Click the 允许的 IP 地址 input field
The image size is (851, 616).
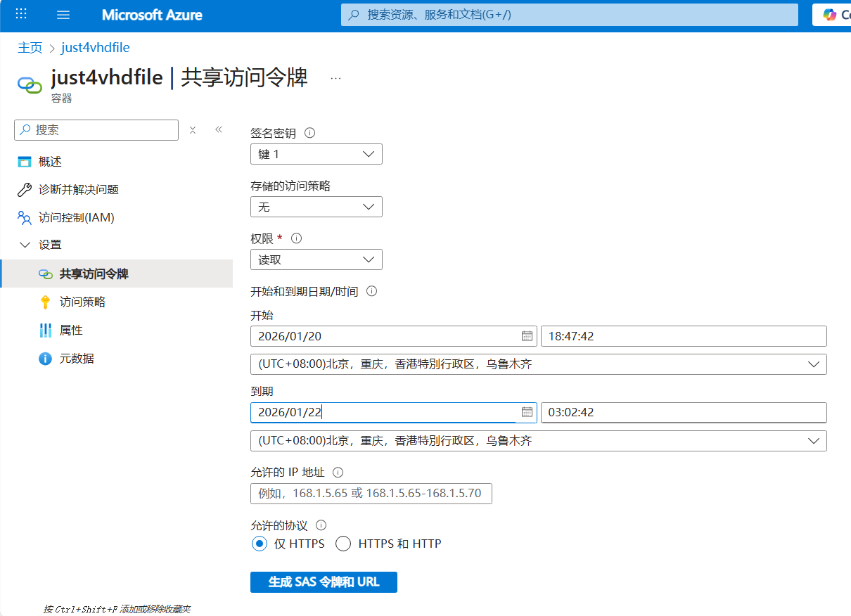tap(371, 494)
